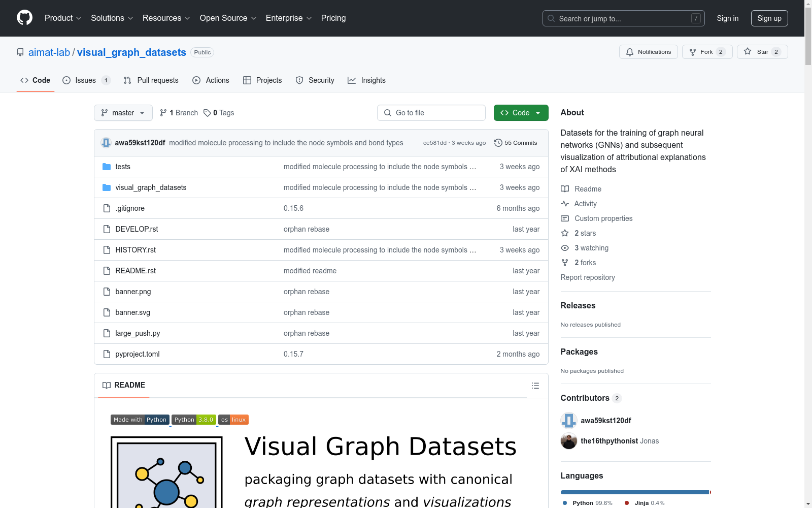This screenshot has height=508, width=812.
Task: Open the visual_graph_datasets folder icon
Action: tap(107, 187)
